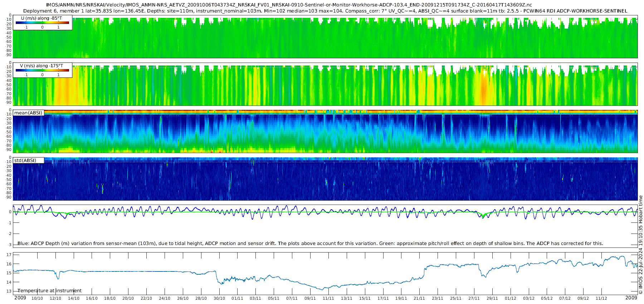
Task: Click the Deployment 6 metadata subtitle line
Action: [325, 11]
